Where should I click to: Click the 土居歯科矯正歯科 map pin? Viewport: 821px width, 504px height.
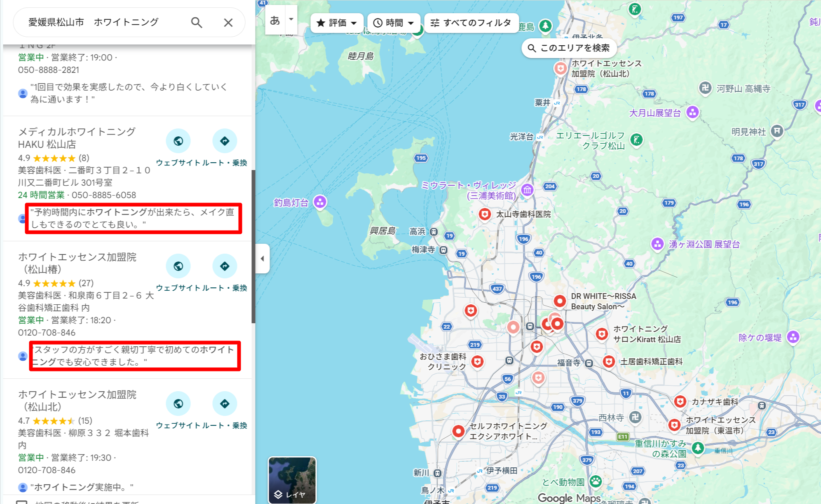[x=609, y=362]
